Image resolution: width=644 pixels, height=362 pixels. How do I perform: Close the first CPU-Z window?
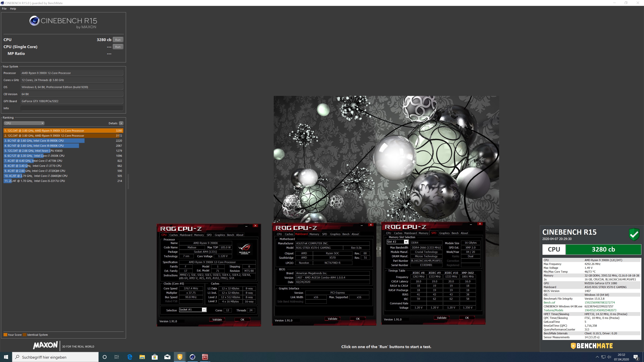255,226
